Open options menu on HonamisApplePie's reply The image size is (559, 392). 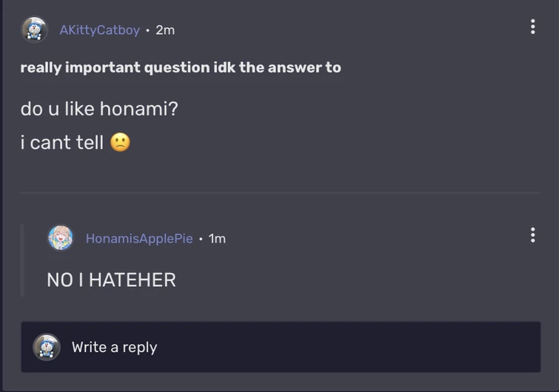[x=532, y=235]
